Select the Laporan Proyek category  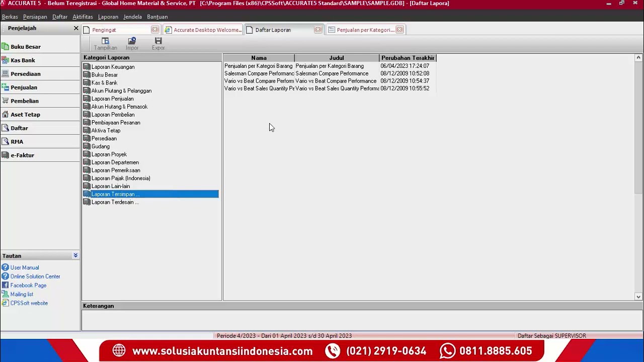[x=109, y=154]
